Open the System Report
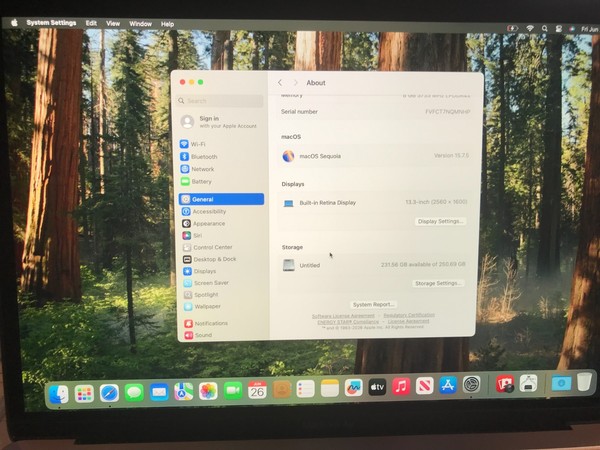 tap(373, 305)
